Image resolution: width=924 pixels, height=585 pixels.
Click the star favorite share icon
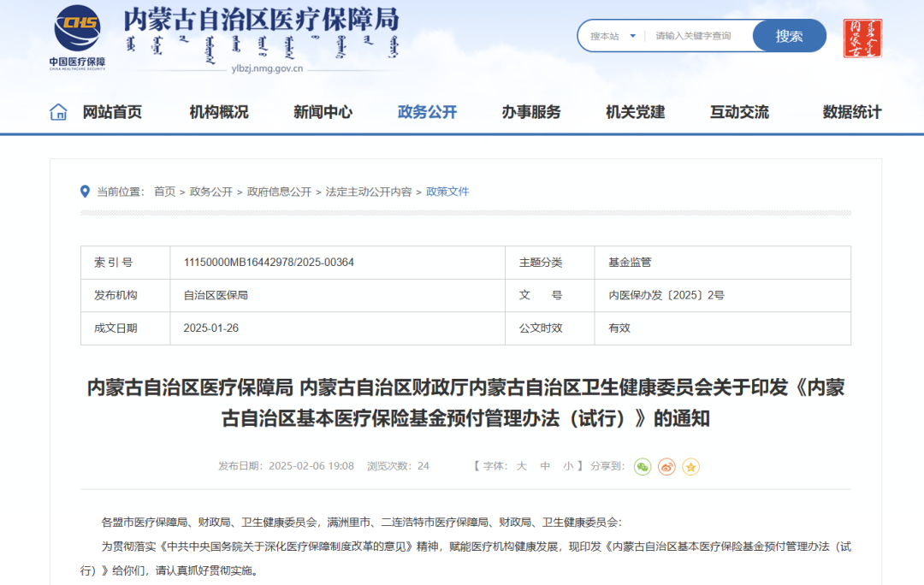tap(690, 466)
